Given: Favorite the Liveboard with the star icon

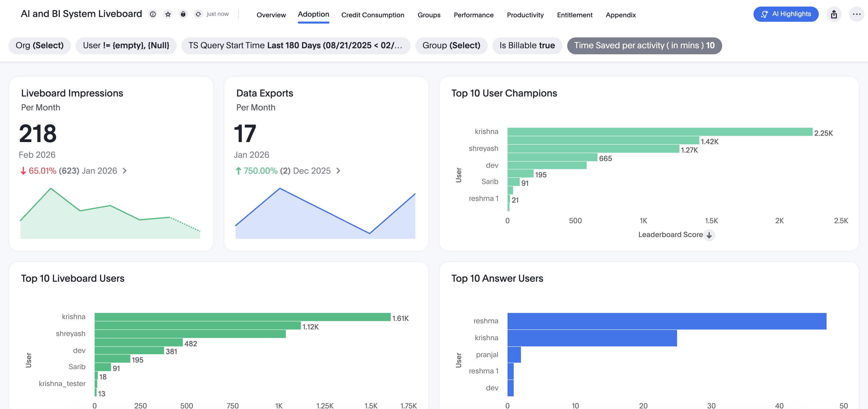Looking at the screenshot, I should coord(168,14).
